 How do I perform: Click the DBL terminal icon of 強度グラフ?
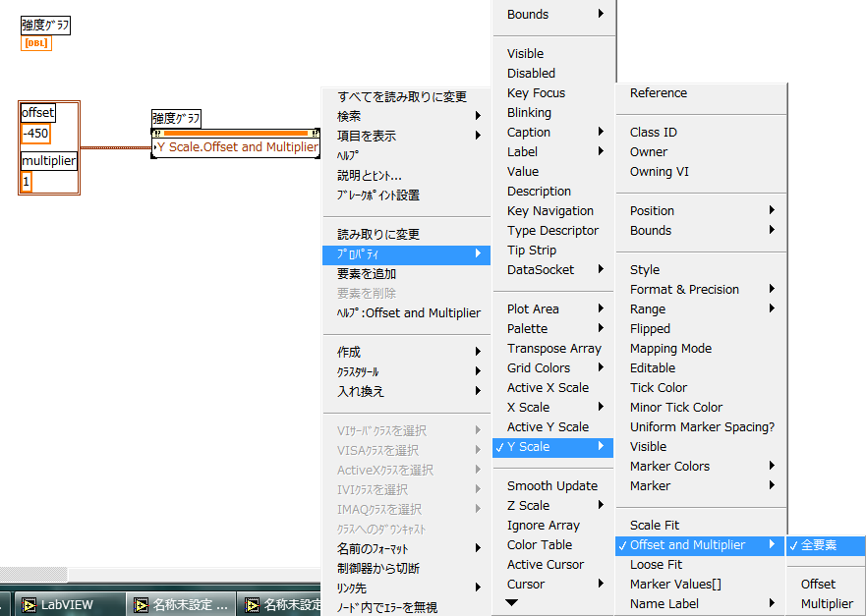pyautogui.click(x=36, y=43)
